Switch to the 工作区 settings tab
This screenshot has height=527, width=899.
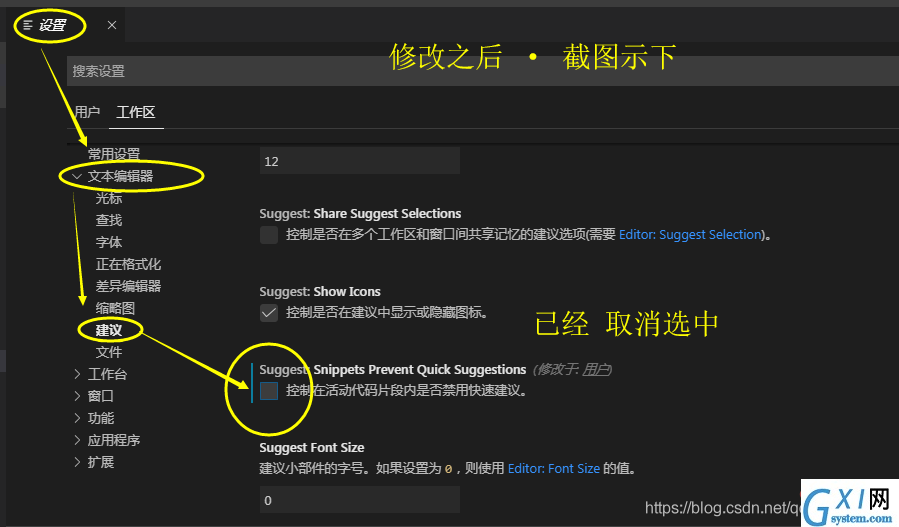coord(136,112)
